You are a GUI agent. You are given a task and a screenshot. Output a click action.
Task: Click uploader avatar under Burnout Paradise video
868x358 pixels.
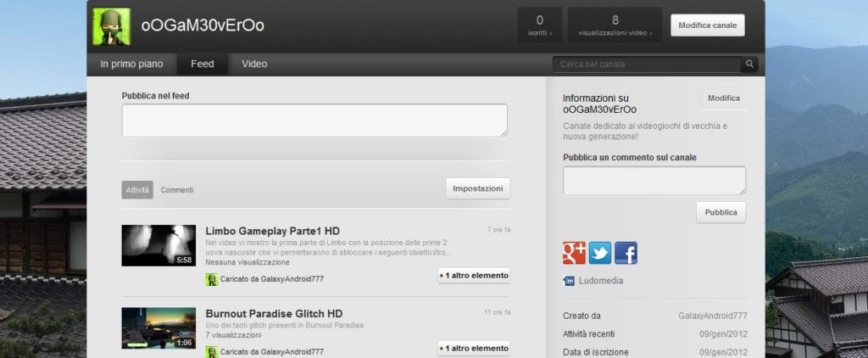coord(211,351)
